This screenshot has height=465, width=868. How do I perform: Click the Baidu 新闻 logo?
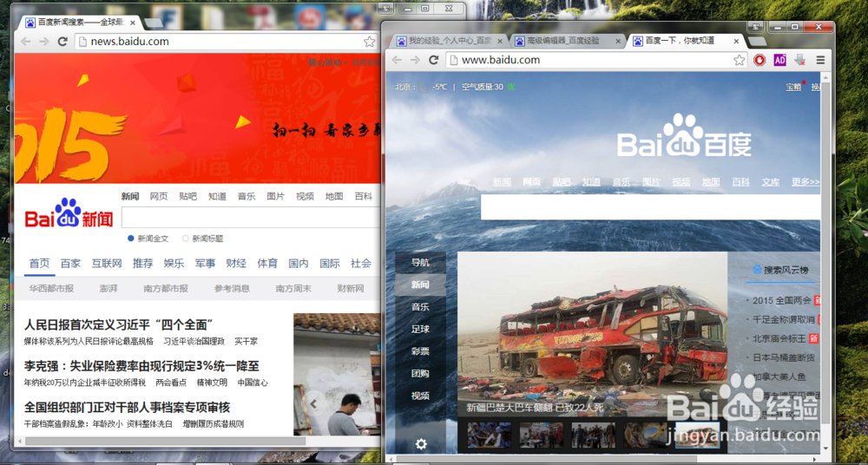coord(69,213)
